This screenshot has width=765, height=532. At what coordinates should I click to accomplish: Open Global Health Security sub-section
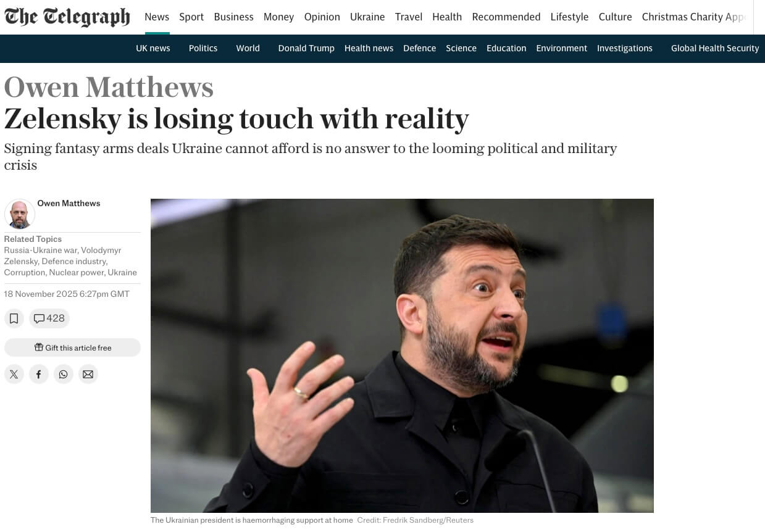point(715,48)
